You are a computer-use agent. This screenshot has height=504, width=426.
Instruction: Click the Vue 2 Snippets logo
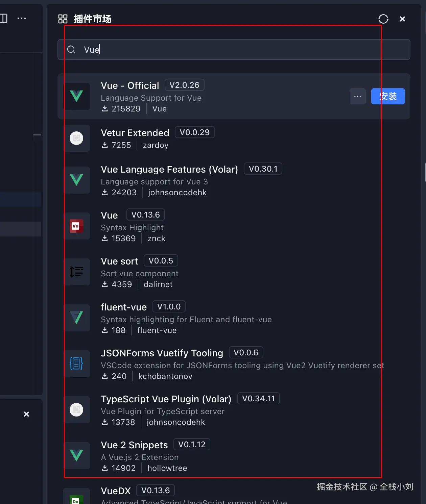coord(77,456)
